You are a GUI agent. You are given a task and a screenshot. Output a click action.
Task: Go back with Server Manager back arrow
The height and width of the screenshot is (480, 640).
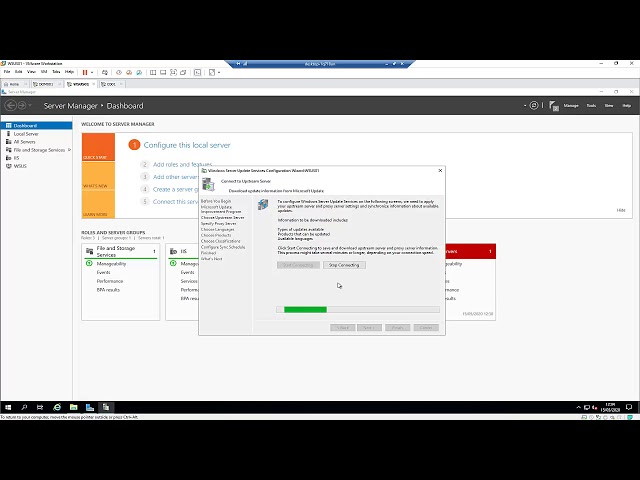tap(11, 106)
